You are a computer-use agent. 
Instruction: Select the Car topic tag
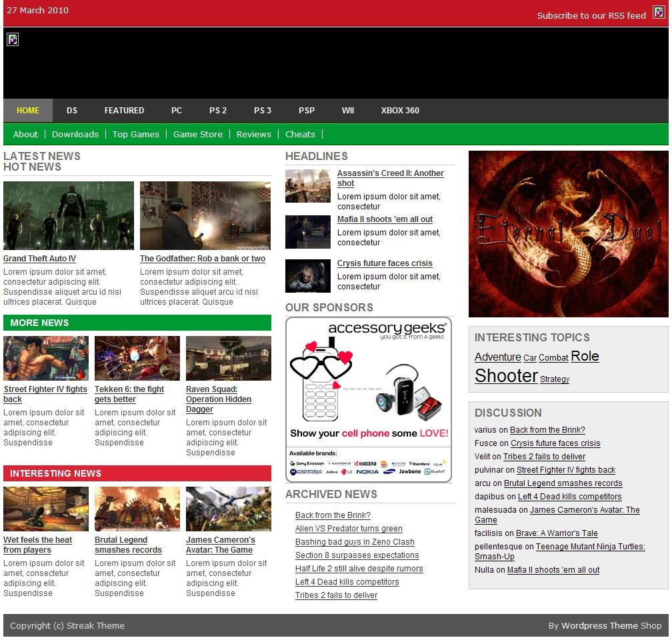530,357
